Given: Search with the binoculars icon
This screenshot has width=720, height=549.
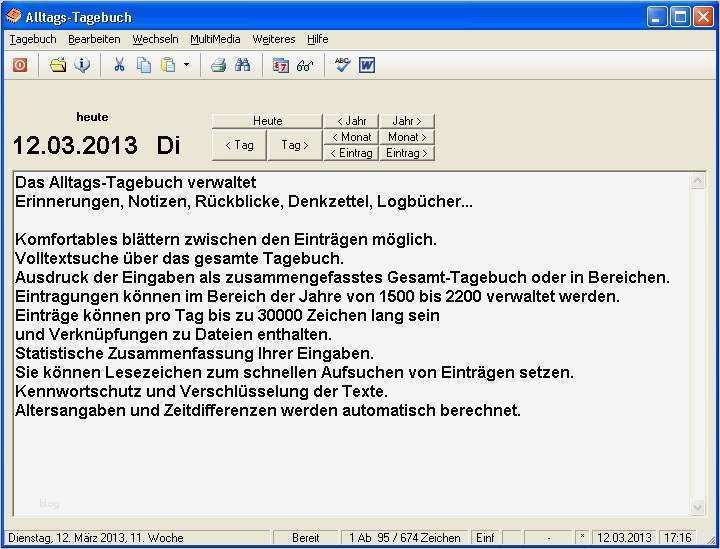Looking at the screenshot, I should click(242, 65).
